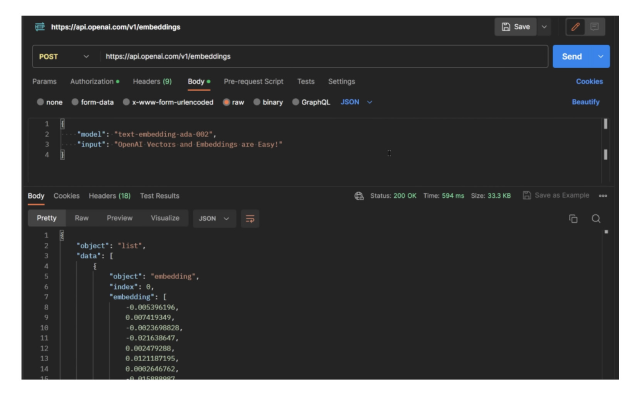Click the Cookies link
Viewport: 640px width, 397px height.
click(x=589, y=82)
